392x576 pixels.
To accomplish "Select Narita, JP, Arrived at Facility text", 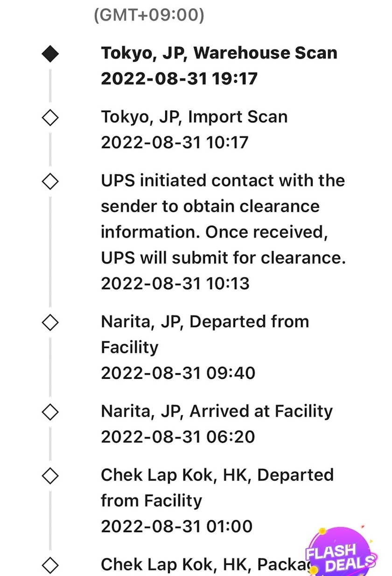I will point(217,411).
